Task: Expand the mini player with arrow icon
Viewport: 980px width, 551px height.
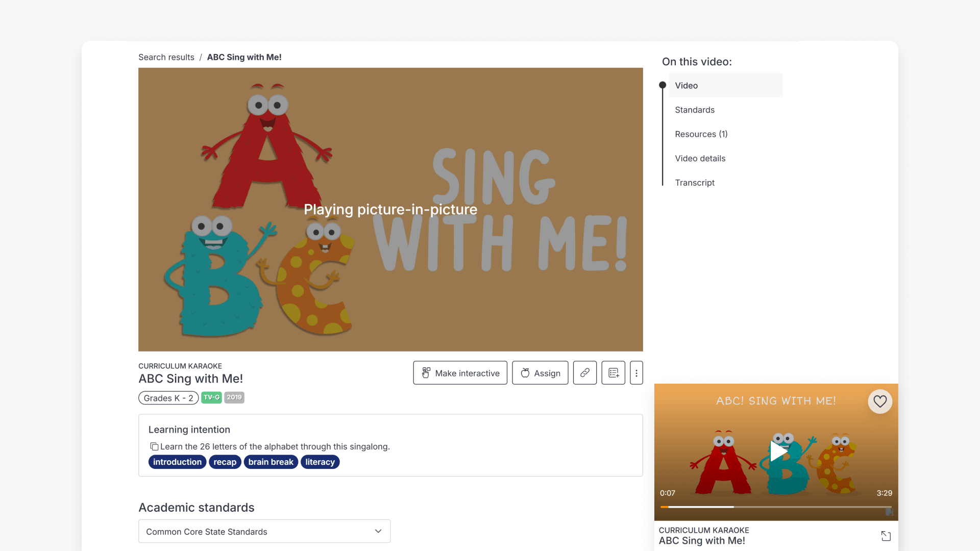Action: [886, 536]
